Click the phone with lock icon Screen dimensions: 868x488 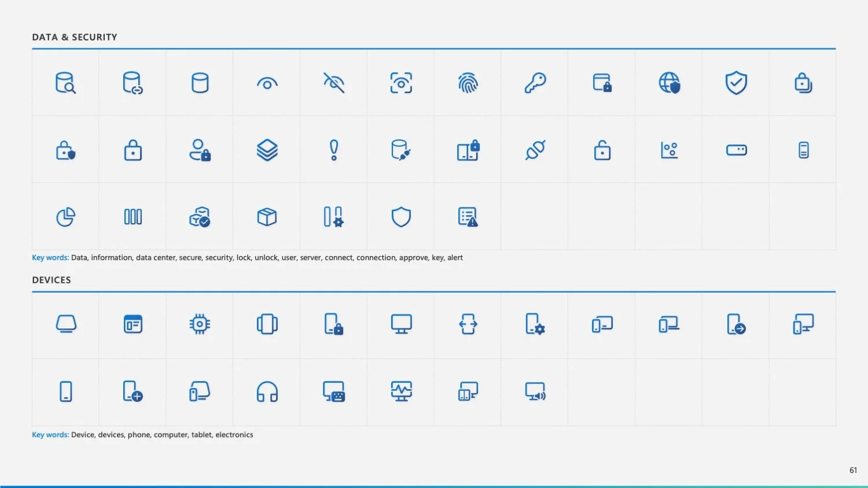(334, 324)
